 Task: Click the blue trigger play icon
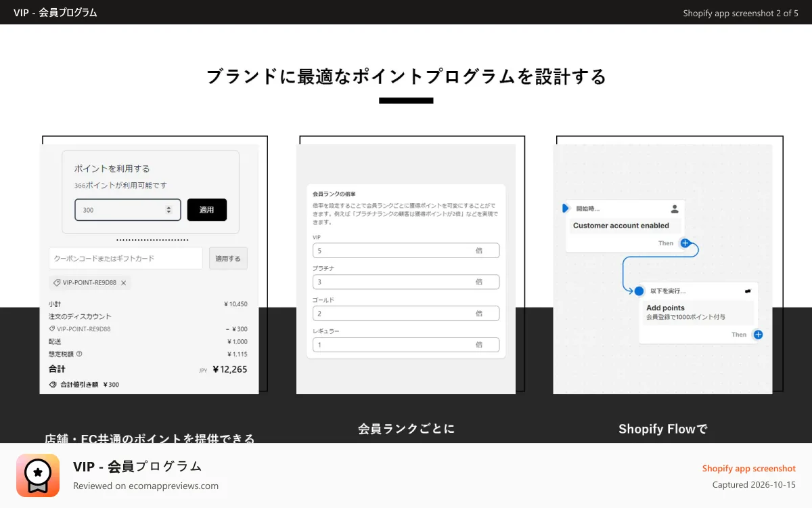click(566, 209)
